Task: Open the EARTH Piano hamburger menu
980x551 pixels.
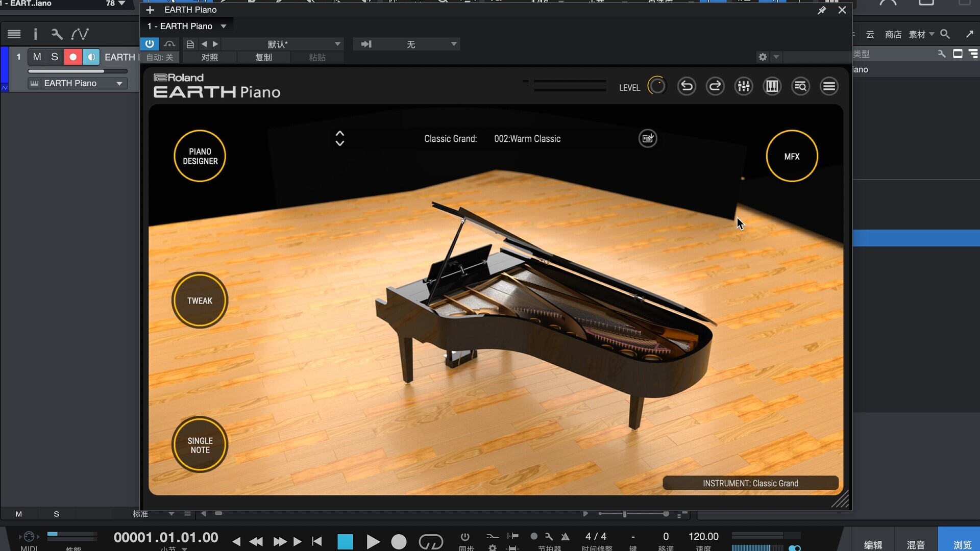Action: pyautogui.click(x=829, y=86)
